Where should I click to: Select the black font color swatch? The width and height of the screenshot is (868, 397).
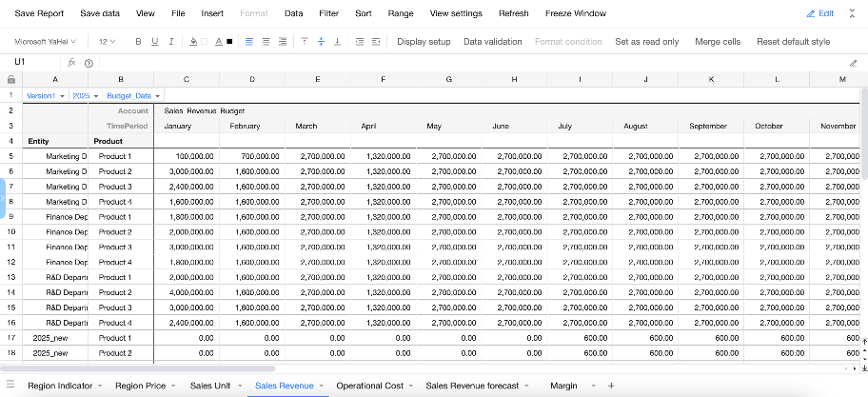pyautogui.click(x=229, y=42)
